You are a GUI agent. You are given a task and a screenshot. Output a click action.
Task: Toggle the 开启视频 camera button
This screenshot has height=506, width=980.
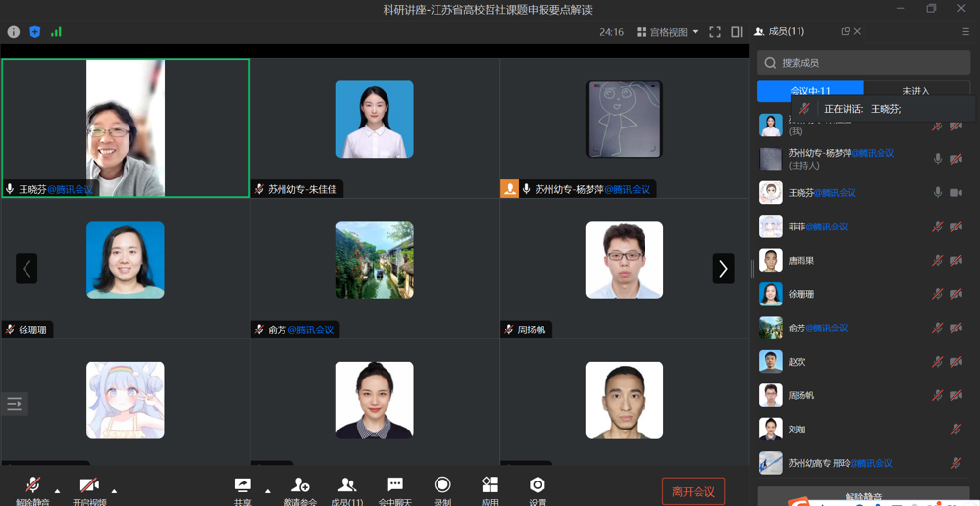(89, 486)
